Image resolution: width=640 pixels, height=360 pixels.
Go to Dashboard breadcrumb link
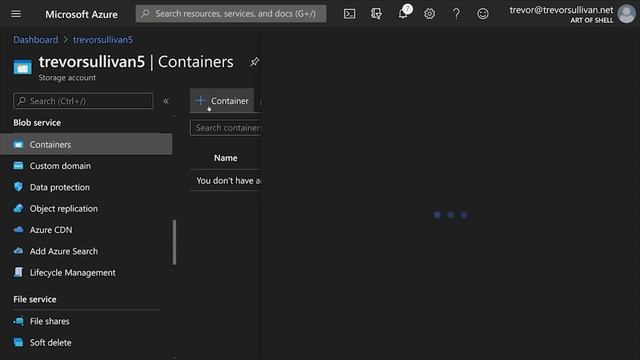[36, 40]
